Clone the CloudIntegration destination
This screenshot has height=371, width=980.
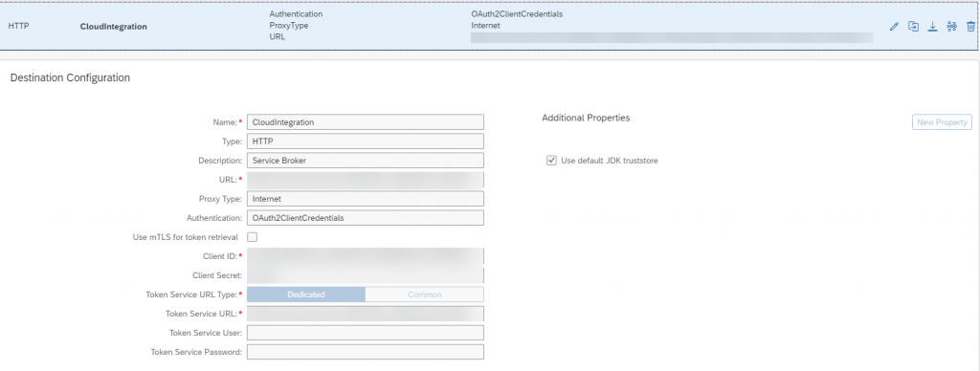tap(913, 26)
